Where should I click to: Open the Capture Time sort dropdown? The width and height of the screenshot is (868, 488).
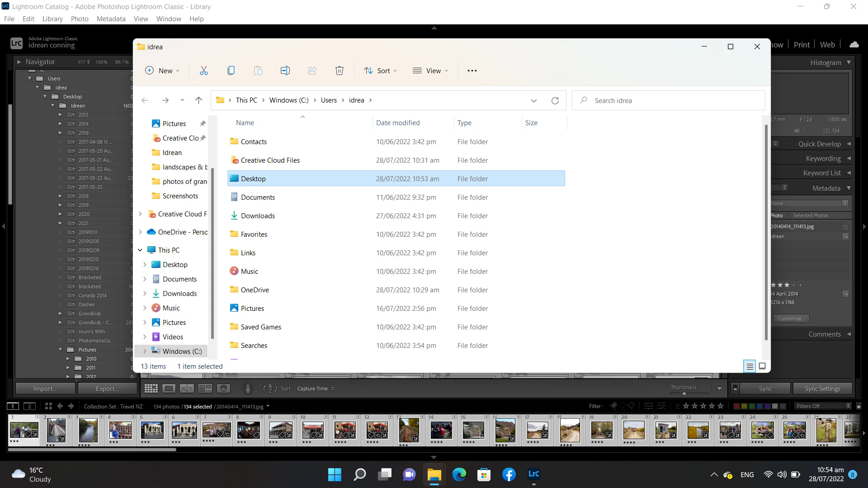[x=316, y=389]
